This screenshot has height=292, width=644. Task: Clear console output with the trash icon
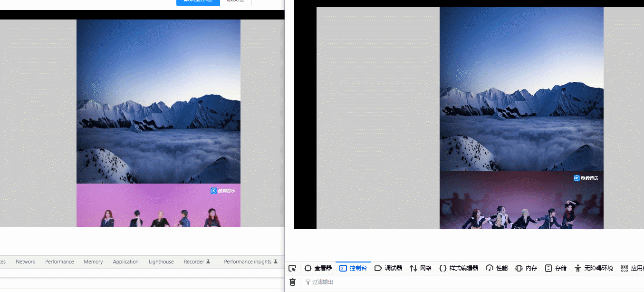coord(292,282)
